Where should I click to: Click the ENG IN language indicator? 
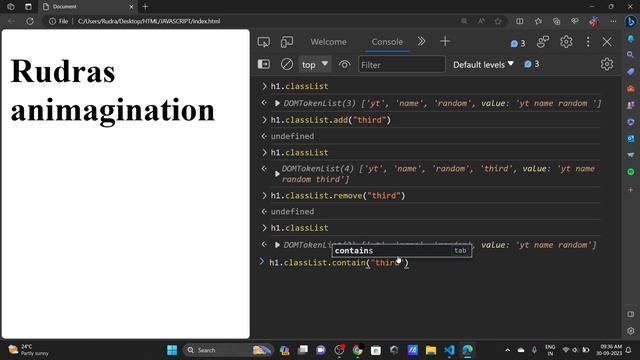[x=550, y=350]
